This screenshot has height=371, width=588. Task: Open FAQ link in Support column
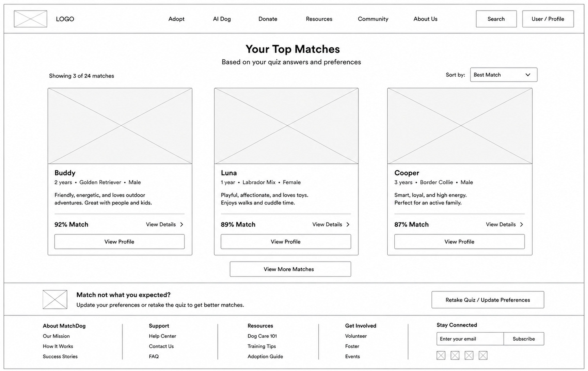(154, 357)
